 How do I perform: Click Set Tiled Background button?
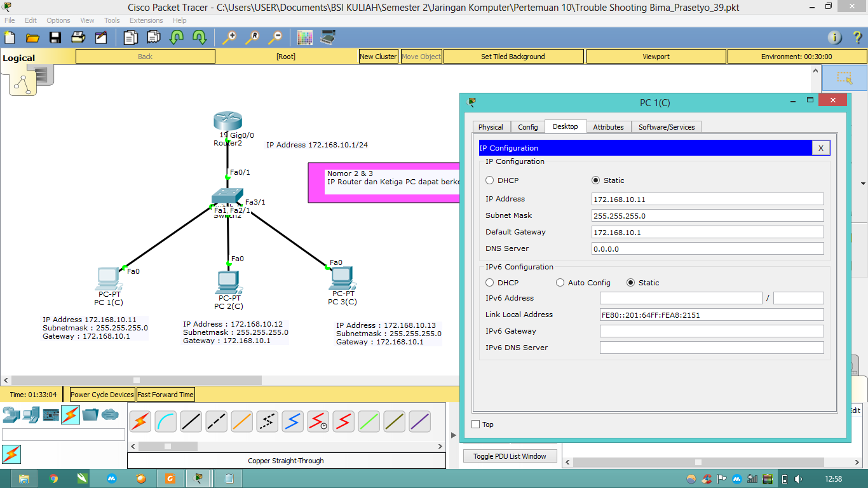(x=513, y=57)
